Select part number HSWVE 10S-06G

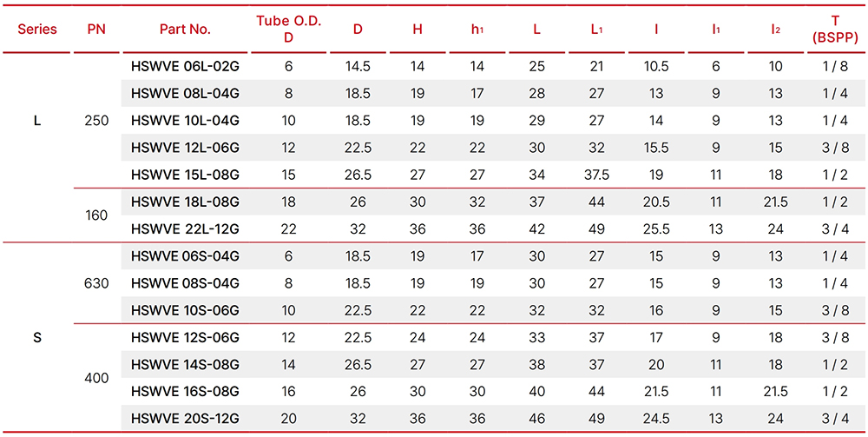(185, 311)
